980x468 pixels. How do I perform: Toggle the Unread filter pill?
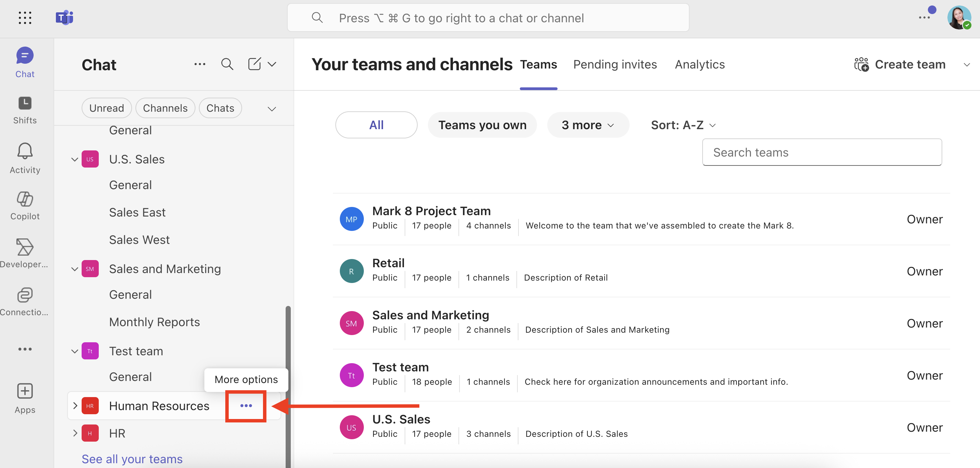tap(107, 108)
